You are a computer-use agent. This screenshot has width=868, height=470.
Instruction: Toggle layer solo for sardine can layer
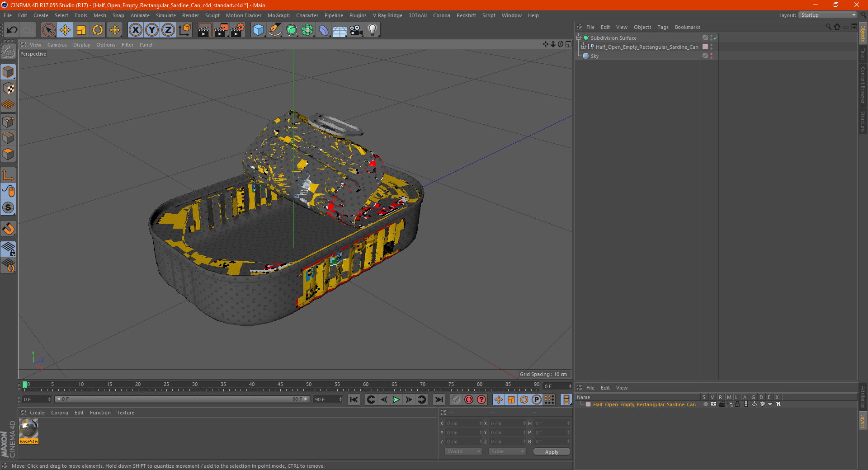tap(705, 404)
